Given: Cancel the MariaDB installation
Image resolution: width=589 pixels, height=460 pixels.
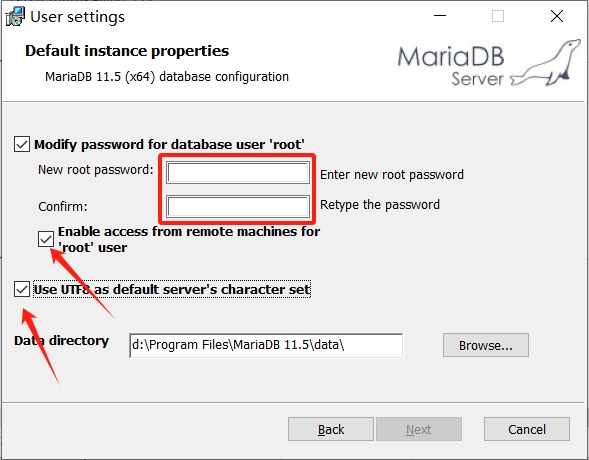Looking at the screenshot, I should tap(527, 429).
